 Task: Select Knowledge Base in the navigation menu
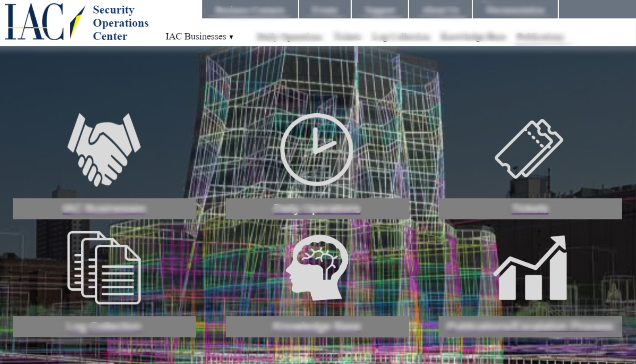tap(473, 37)
